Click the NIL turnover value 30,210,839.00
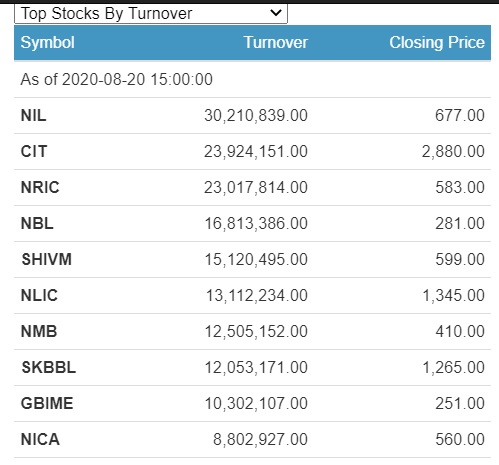The image size is (499, 465). point(256,116)
